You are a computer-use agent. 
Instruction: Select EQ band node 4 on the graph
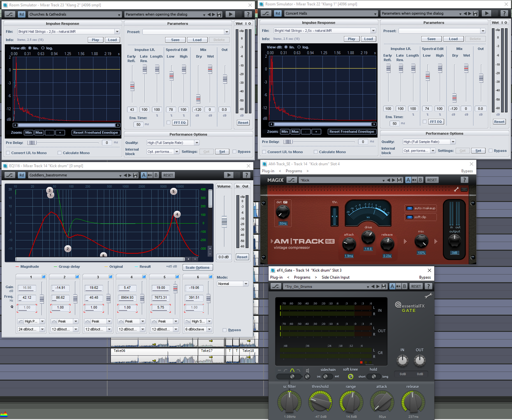[x=177, y=214]
